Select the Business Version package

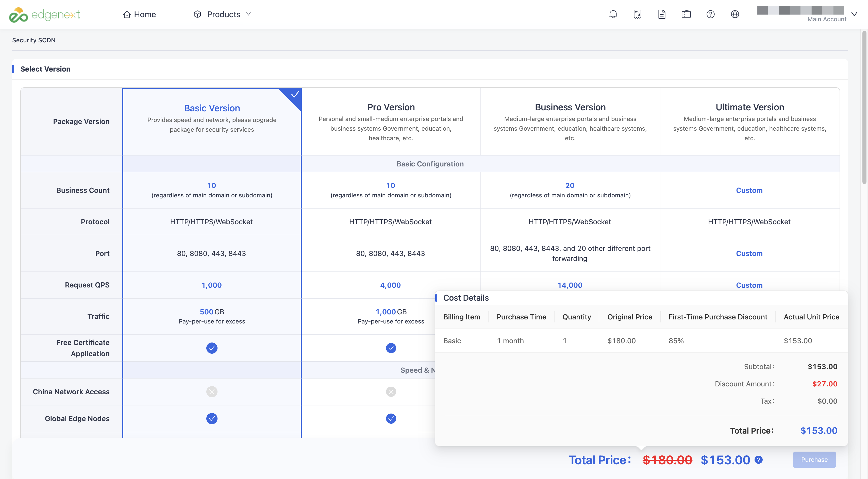pos(570,122)
